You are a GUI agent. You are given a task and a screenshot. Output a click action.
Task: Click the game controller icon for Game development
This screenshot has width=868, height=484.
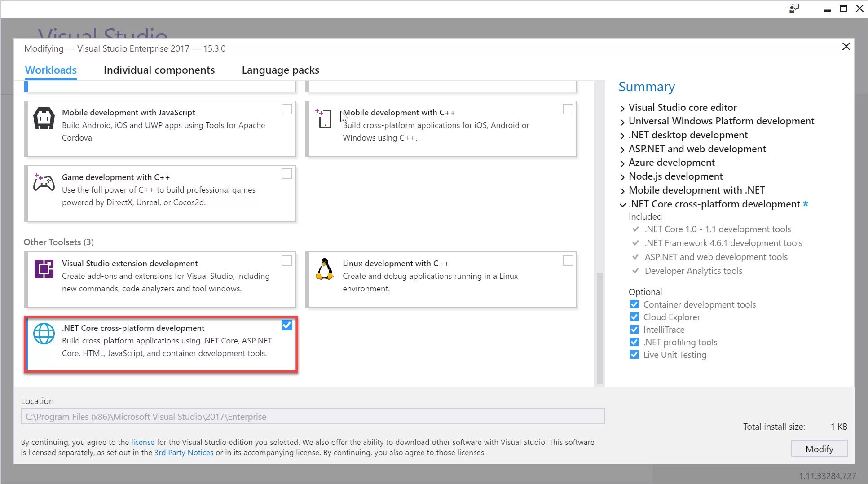(x=44, y=183)
